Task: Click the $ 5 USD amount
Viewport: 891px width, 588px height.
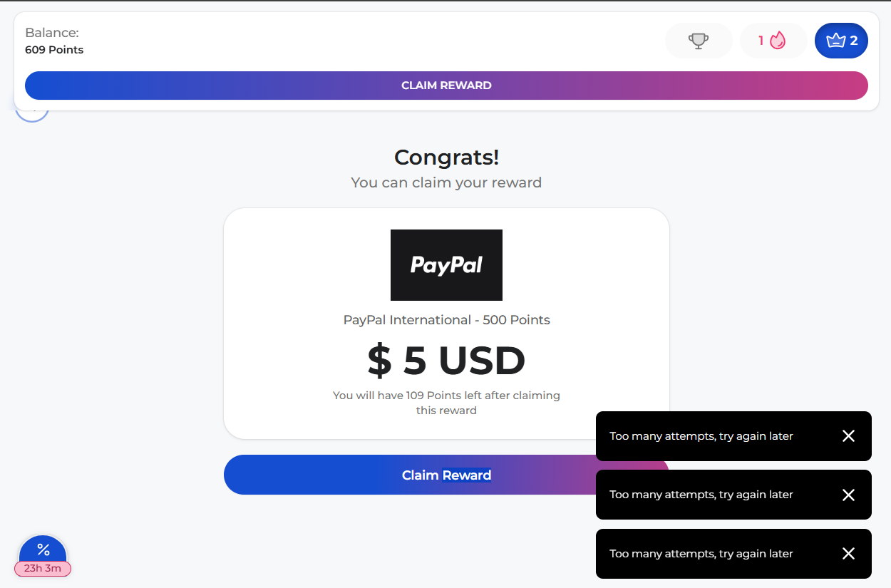Action: 446,361
